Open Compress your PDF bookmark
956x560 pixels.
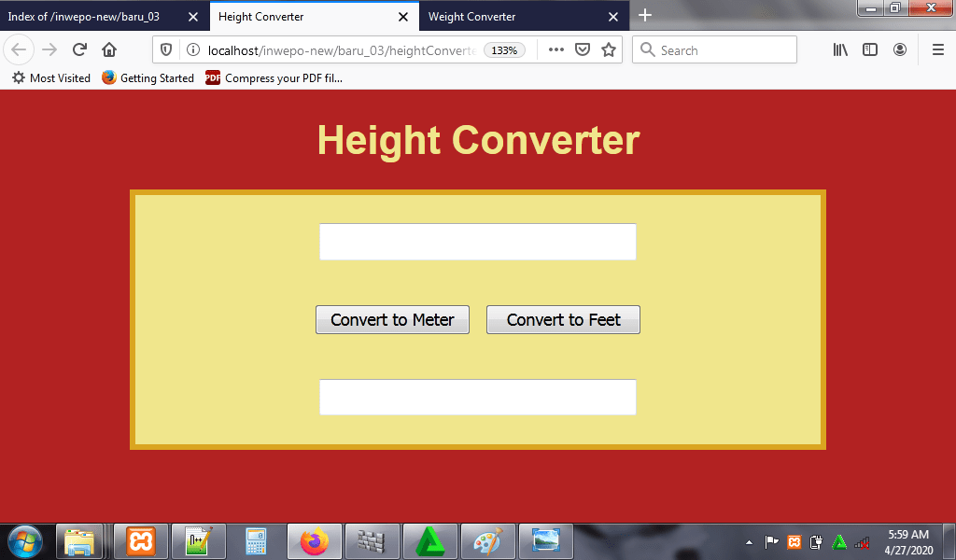(274, 78)
